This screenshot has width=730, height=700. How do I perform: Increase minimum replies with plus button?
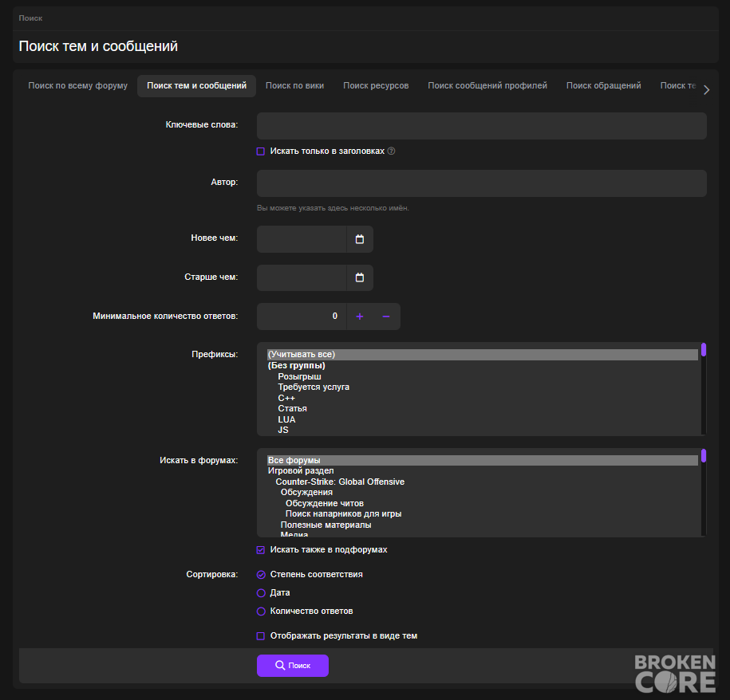pyautogui.click(x=359, y=317)
